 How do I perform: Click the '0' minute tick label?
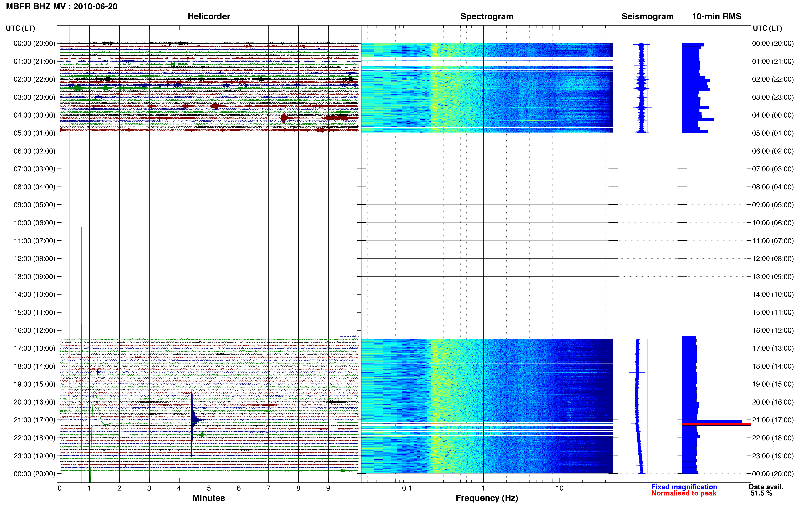(x=60, y=488)
